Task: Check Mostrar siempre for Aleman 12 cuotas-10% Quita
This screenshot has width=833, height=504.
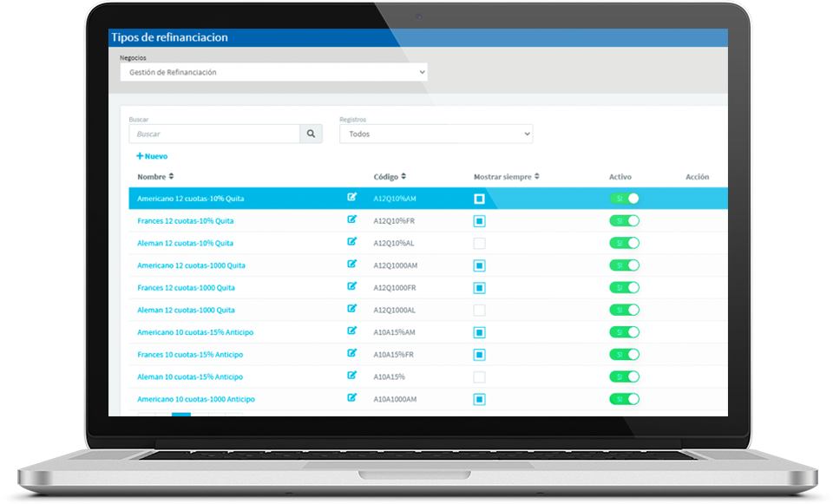Action: (479, 244)
